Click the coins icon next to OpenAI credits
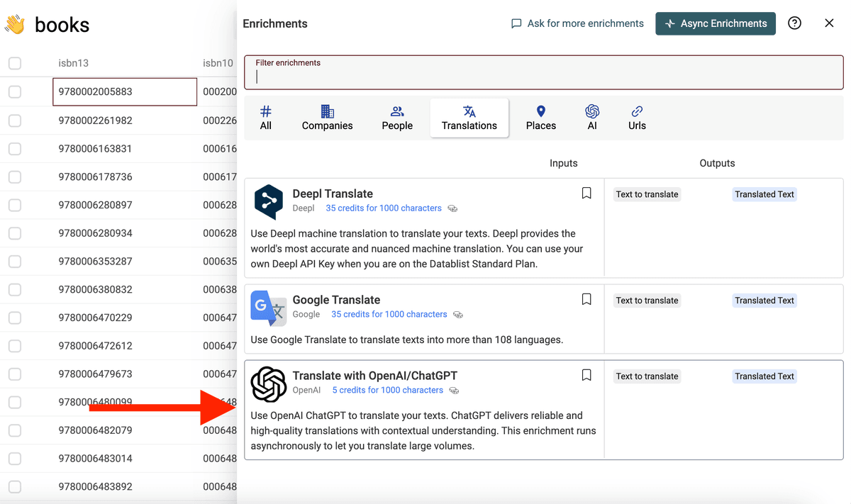851x504 pixels. [454, 391]
